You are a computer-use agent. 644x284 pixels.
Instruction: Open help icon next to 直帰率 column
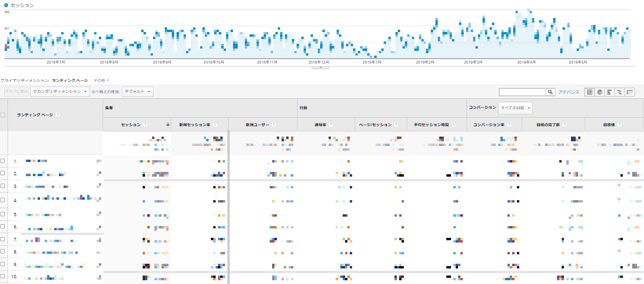331,125
